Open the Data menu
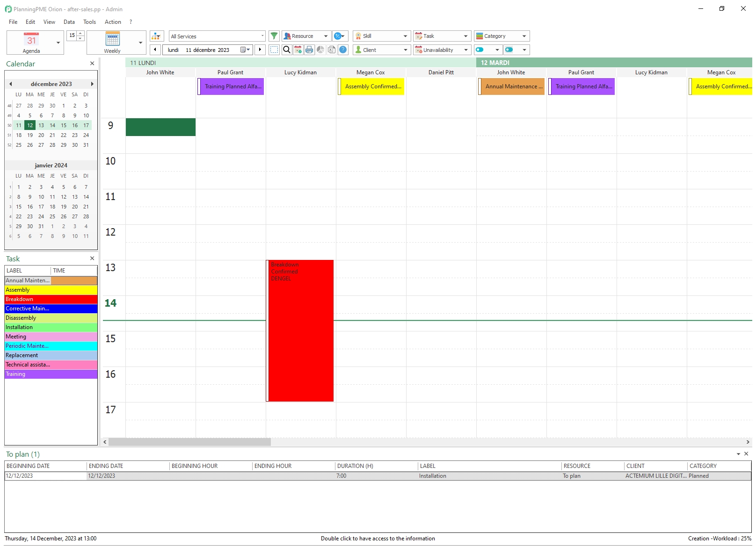The height and width of the screenshot is (546, 756). (69, 22)
